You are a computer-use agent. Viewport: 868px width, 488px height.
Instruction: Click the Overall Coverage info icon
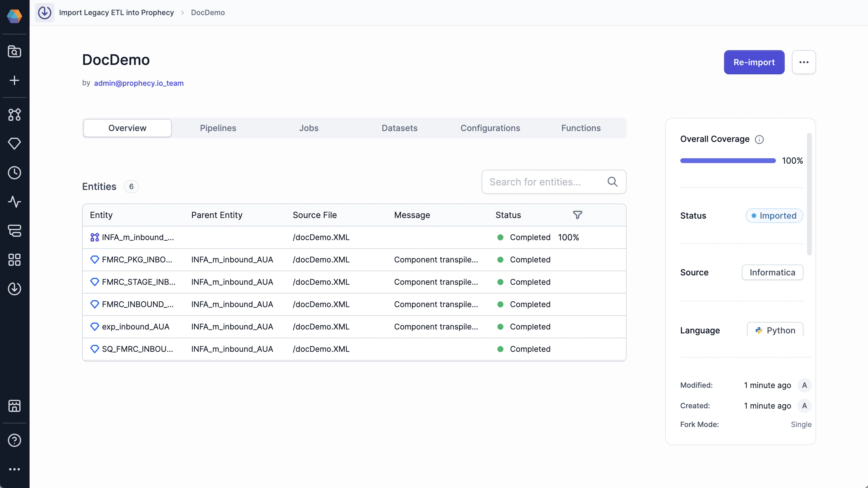pyautogui.click(x=759, y=139)
